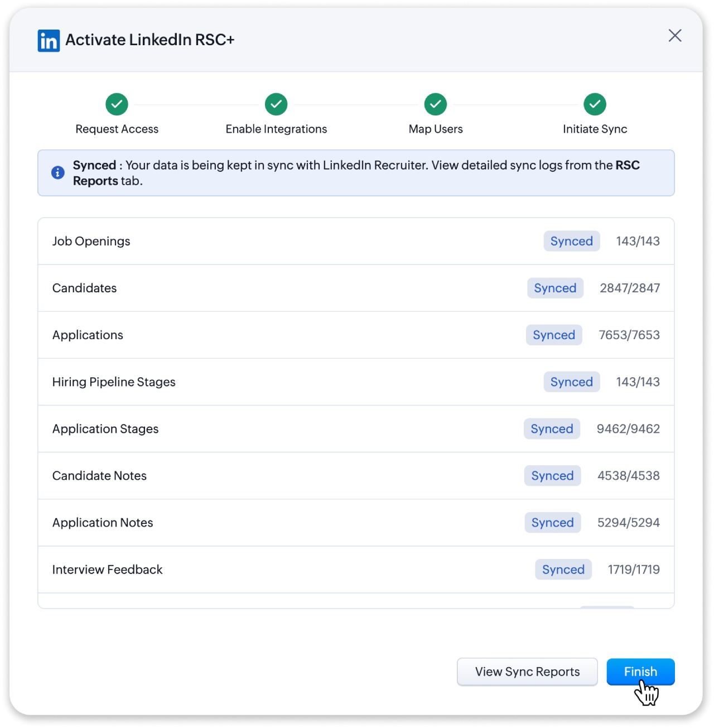714x728 pixels.
Task: Click the RSC Reports text in the banner
Action: (628, 165)
